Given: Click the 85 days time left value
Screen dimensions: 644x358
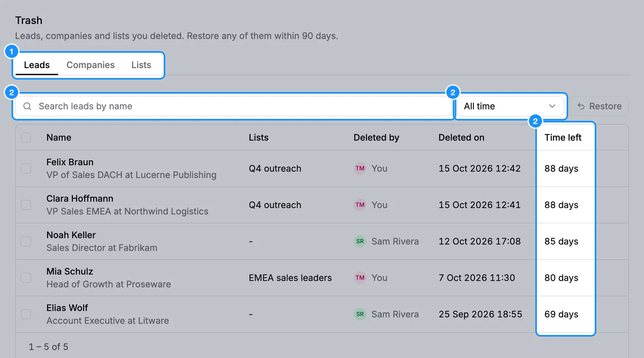Looking at the screenshot, I should point(561,241).
